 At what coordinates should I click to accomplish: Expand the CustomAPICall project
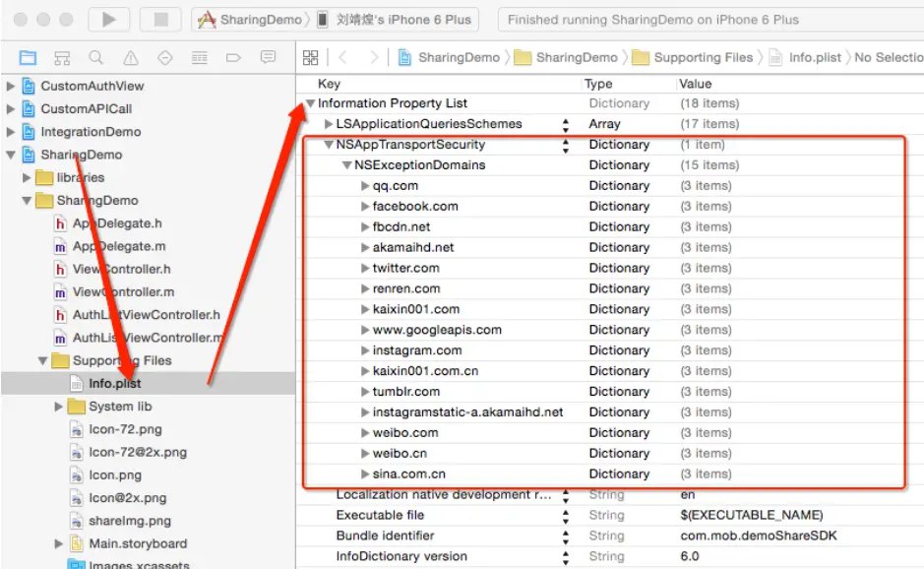[x=10, y=109]
